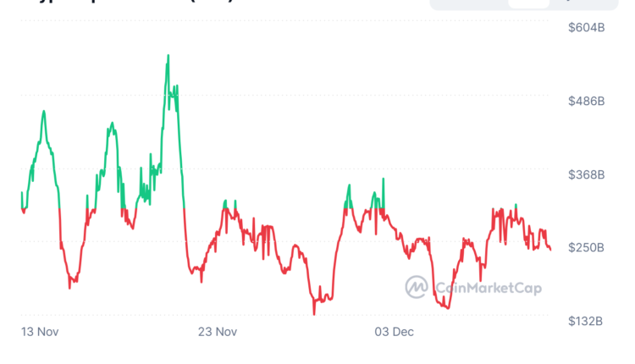The height and width of the screenshot is (364, 635).
Task: Click the lowest red trough on chart
Action: tap(314, 314)
